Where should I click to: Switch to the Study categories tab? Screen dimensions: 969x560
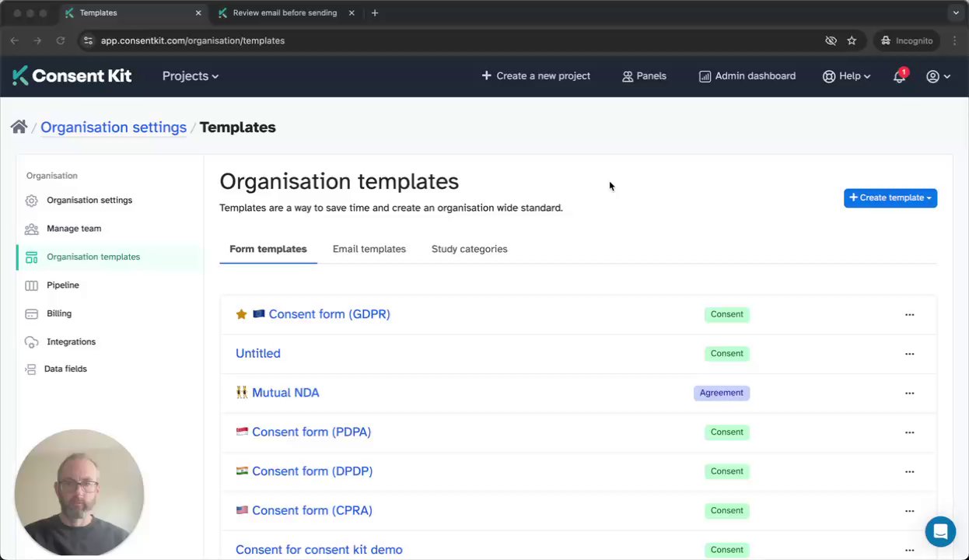(x=469, y=249)
